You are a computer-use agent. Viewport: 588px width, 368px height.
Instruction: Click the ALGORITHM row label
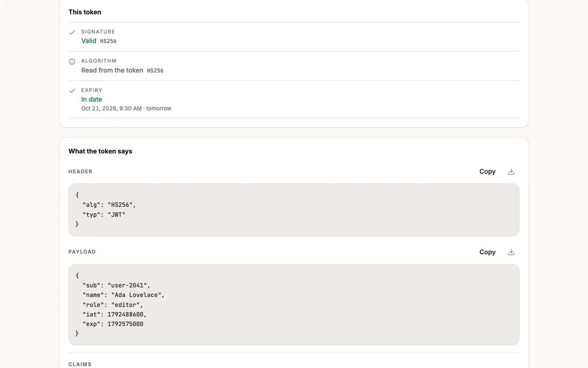[x=99, y=61]
